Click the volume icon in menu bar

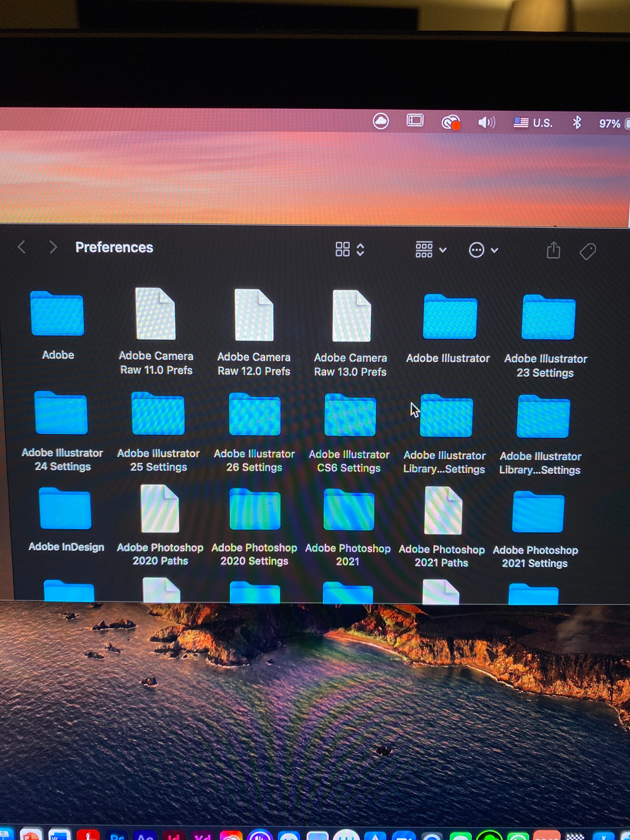pyautogui.click(x=486, y=122)
